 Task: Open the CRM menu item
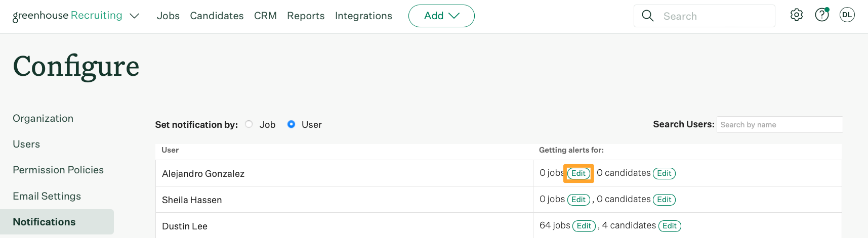pyautogui.click(x=265, y=16)
